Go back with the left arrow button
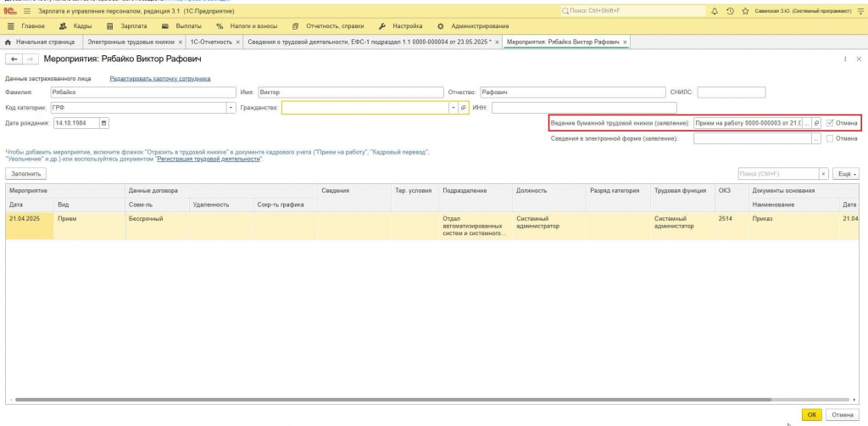Viewport: 868px width, 426px height. pyautogui.click(x=14, y=59)
